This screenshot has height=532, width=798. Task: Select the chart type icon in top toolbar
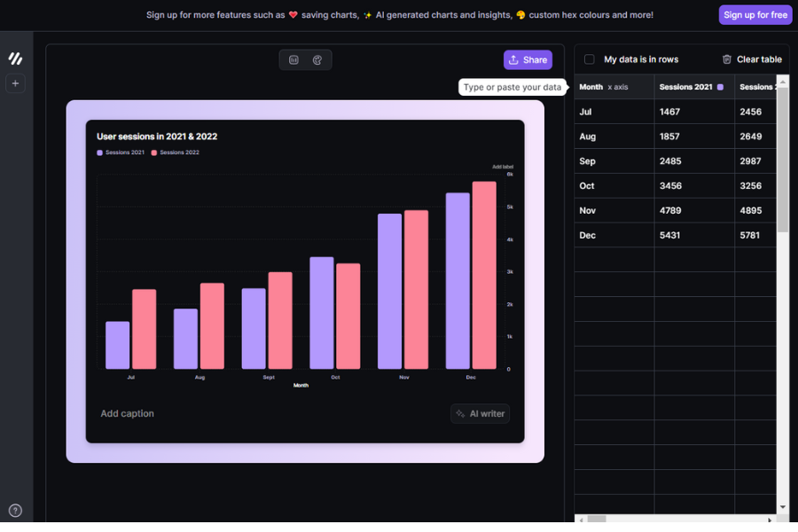point(293,59)
